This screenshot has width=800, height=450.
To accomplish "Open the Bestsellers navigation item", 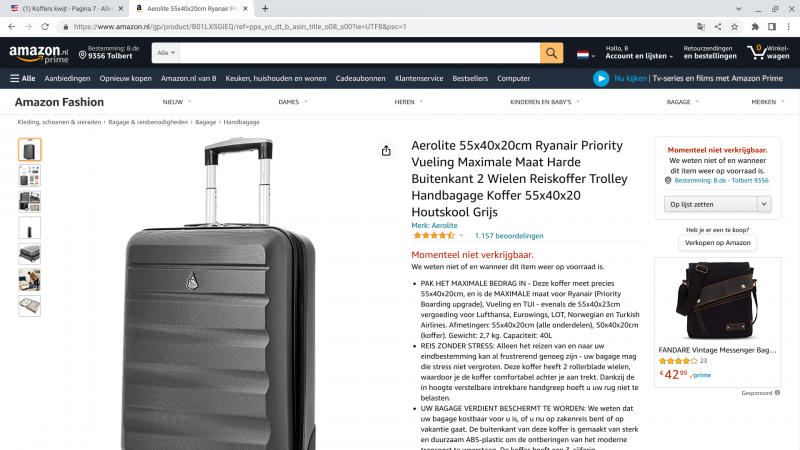I will [470, 79].
